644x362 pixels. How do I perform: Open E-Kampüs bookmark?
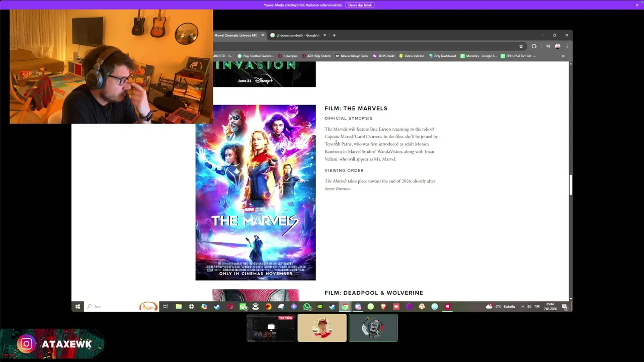point(288,56)
